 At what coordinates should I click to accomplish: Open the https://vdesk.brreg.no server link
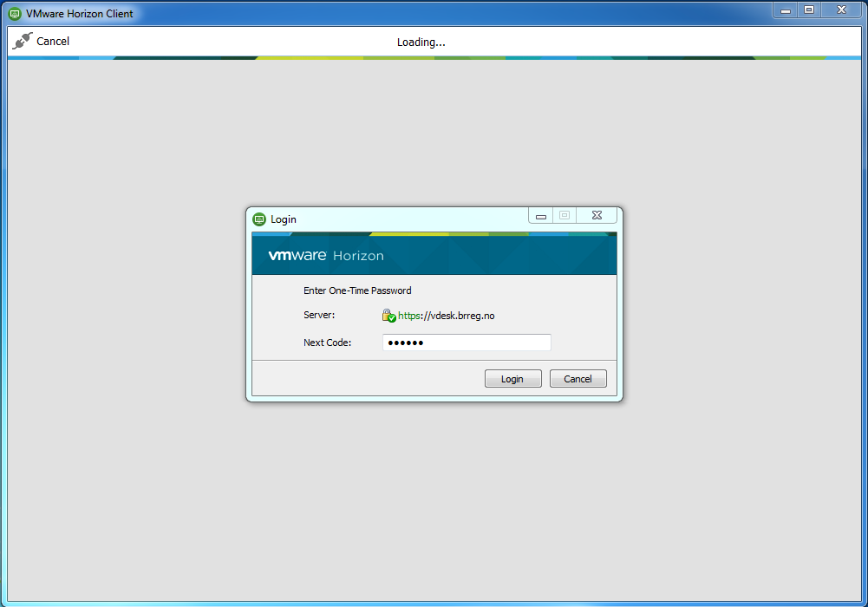[447, 316]
